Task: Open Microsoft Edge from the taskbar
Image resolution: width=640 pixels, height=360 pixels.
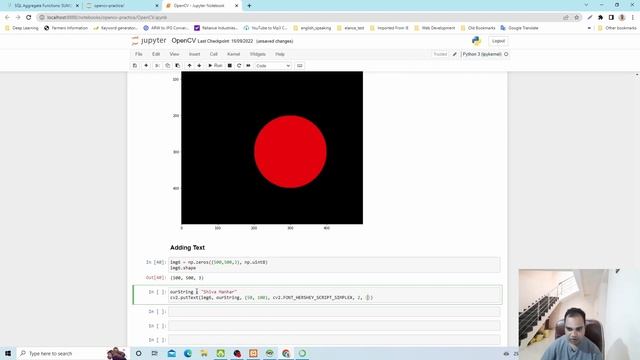Action: pos(188,353)
